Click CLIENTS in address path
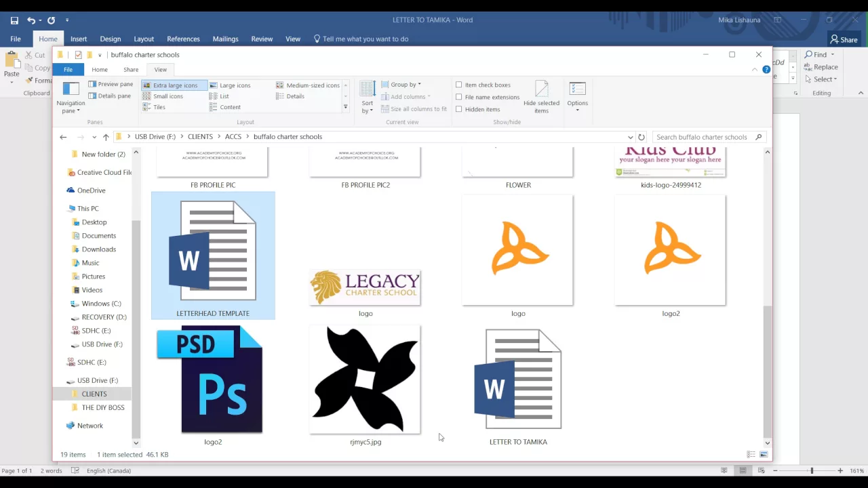The height and width of the screenshot is (488, 868). pos(200,137)
